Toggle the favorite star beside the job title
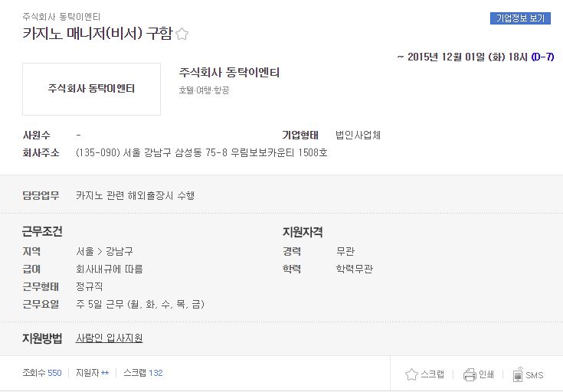The height and width of the screenshot is (392, 563). click(182, 34)
